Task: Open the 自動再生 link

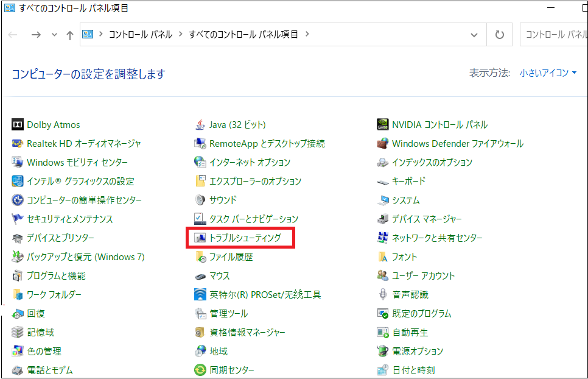Action: 410,333
